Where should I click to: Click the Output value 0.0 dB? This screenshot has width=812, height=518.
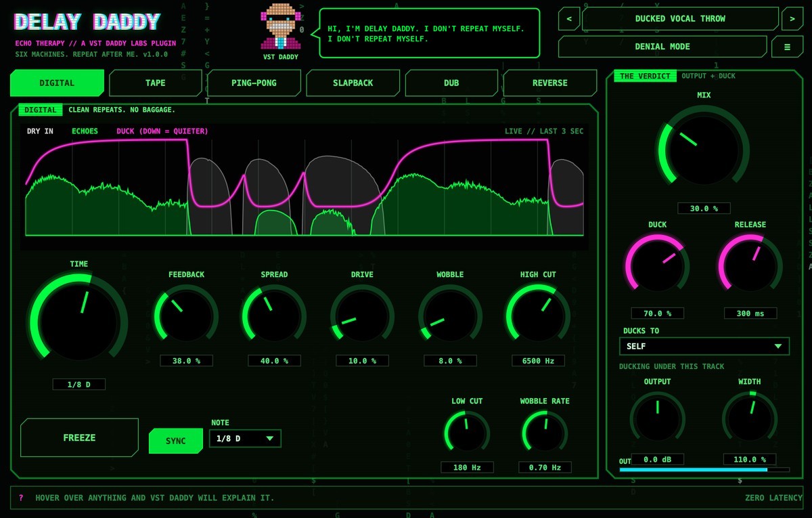click(657, 459)
